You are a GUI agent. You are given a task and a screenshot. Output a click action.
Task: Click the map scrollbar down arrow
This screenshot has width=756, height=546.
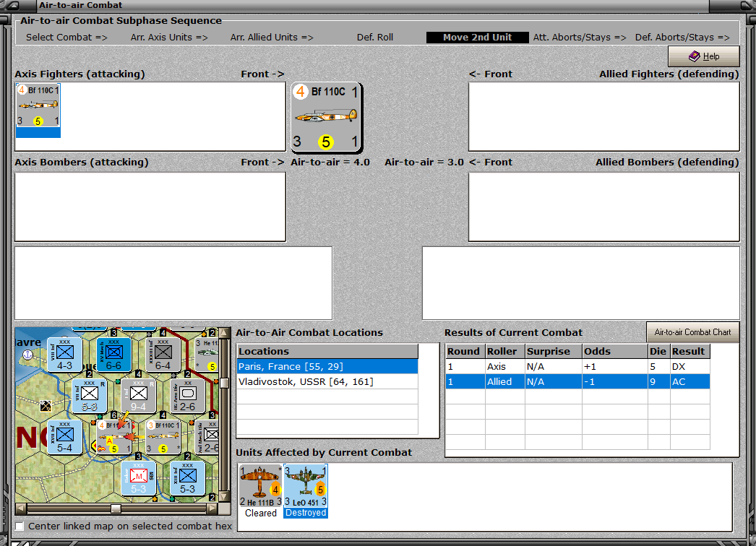click(x=224, y=497)
